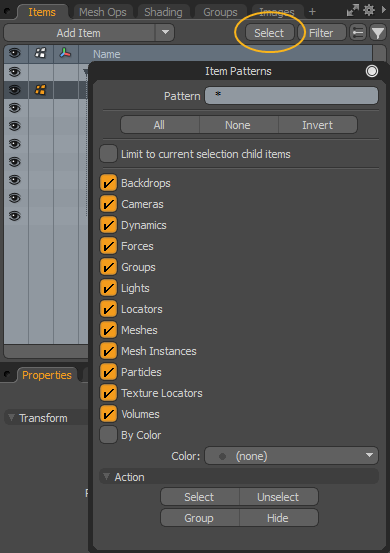
Task: Uncheck the Lights checkbox
Action: coord(108,288)
